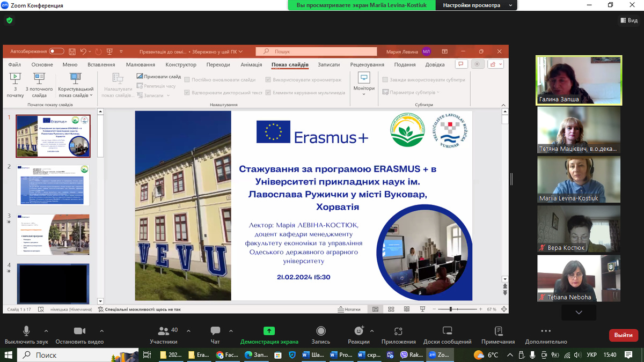This screenshot has height=362, width=644.
Task: Stop camera with Остановить видео
Action: (79, 335)
